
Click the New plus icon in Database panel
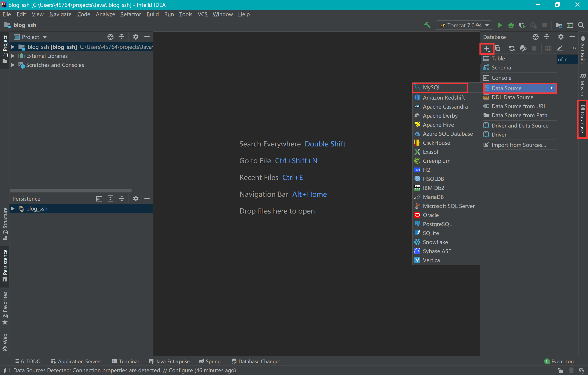coord(487,49)
